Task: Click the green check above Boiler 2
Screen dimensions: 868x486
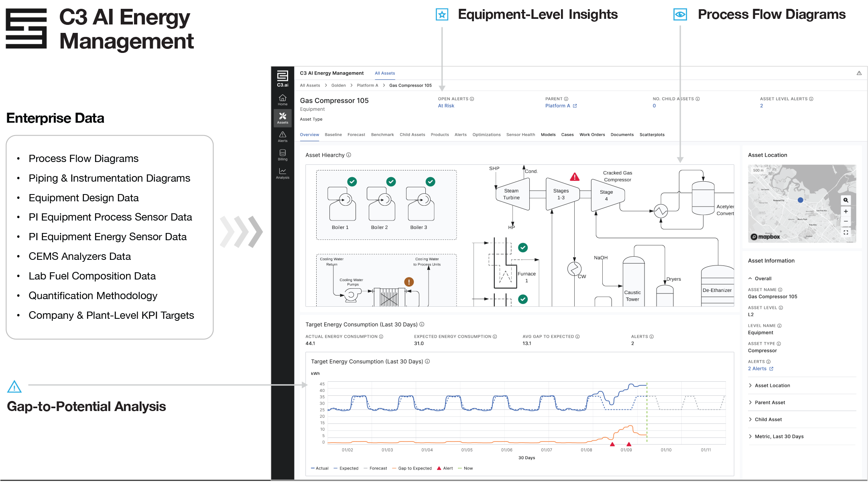Action: tap(391, 182)
